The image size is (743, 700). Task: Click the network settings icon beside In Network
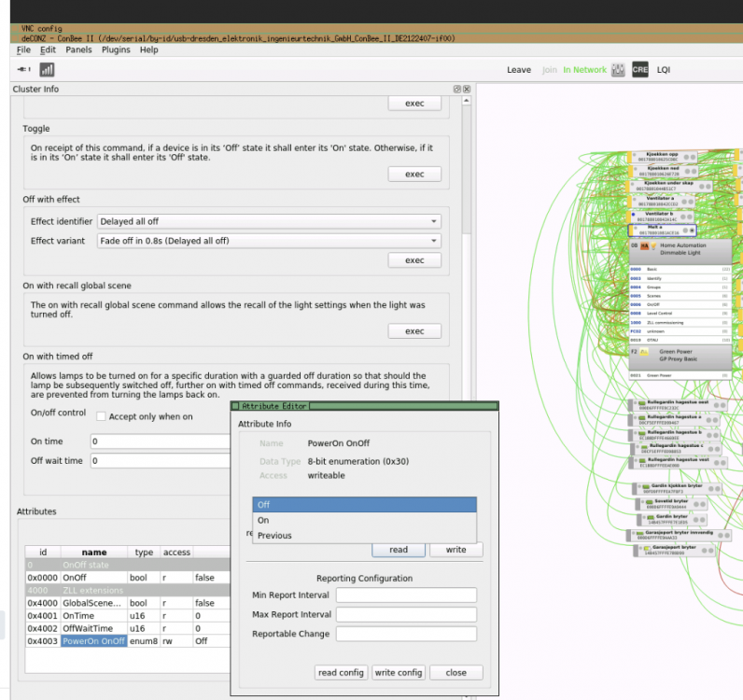point(618,70)
